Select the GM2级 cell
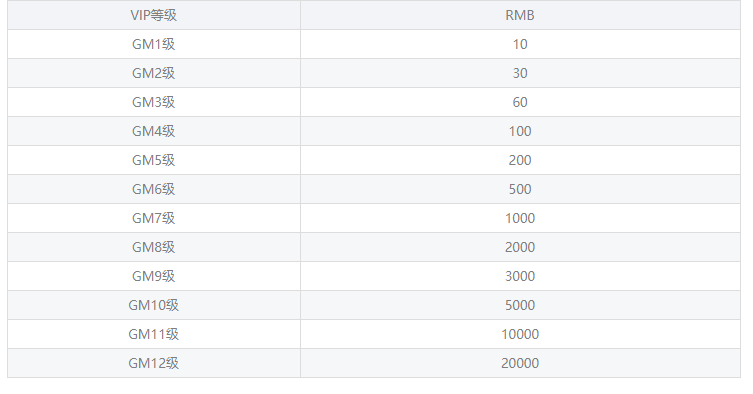 click(x=154, y=73)
